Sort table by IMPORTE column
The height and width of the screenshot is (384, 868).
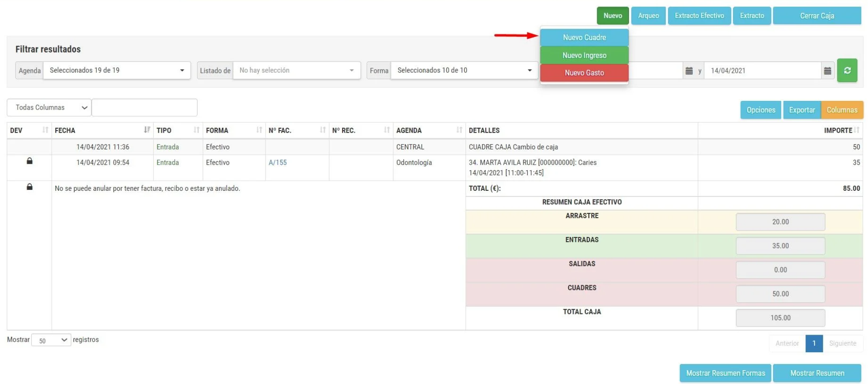(856, 130)
